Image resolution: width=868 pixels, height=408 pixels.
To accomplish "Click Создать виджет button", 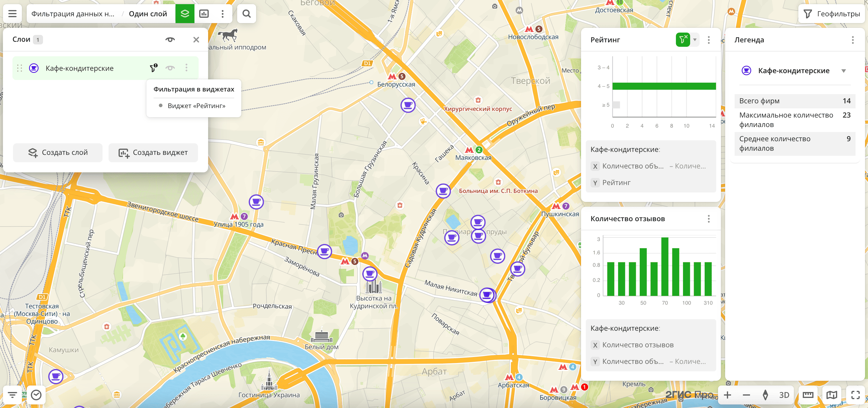I will 153,152.
